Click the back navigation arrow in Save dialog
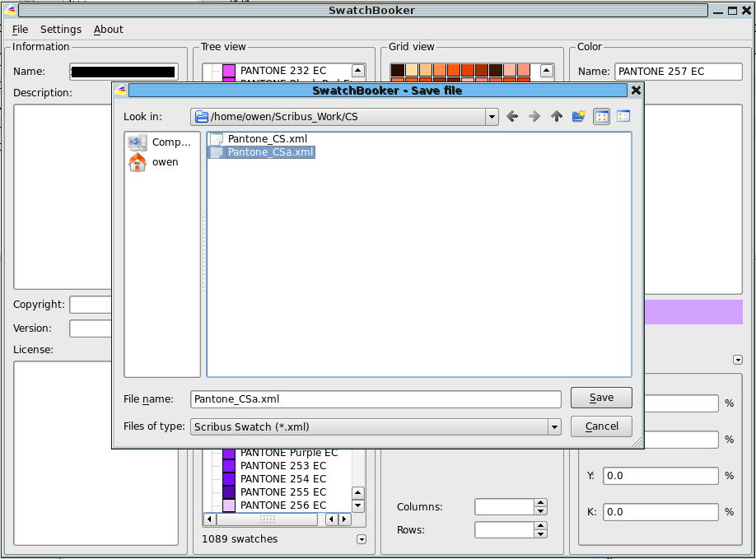The image size is (756, 559). tap(512, 116)
